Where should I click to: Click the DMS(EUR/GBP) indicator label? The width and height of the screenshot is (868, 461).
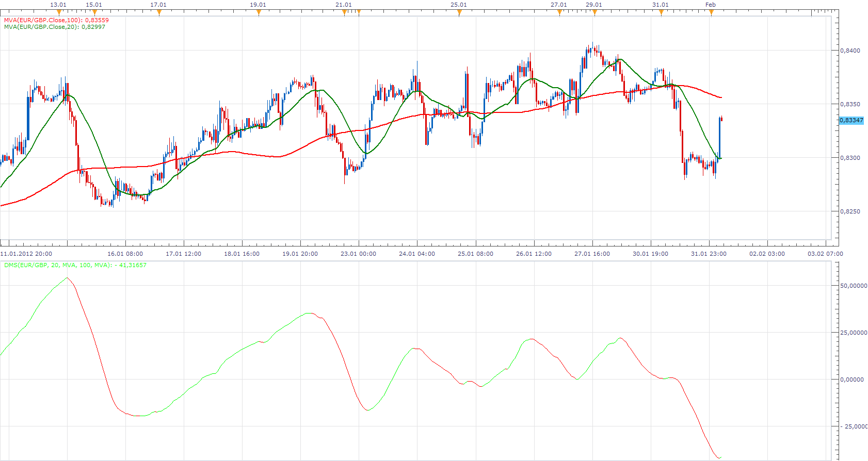coord(75,265)
